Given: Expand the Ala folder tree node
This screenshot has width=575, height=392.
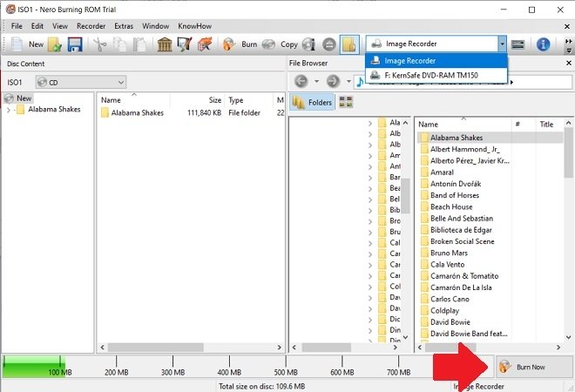Looking at the screenshot, I should coord(370,124).
